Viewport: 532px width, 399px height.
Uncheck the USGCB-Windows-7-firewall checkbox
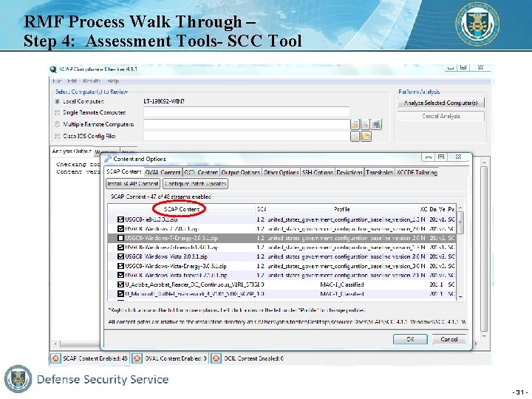pyautogui.click(x=120, y=248)
